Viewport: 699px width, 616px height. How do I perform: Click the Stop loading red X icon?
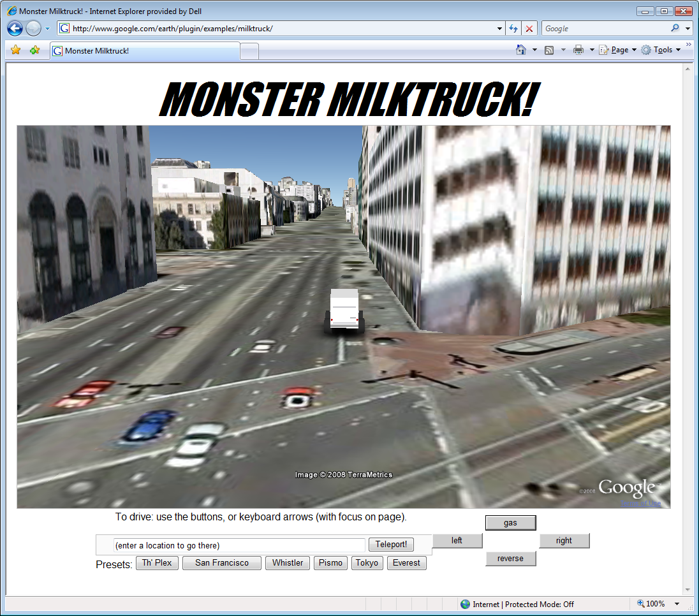point(529,29)
